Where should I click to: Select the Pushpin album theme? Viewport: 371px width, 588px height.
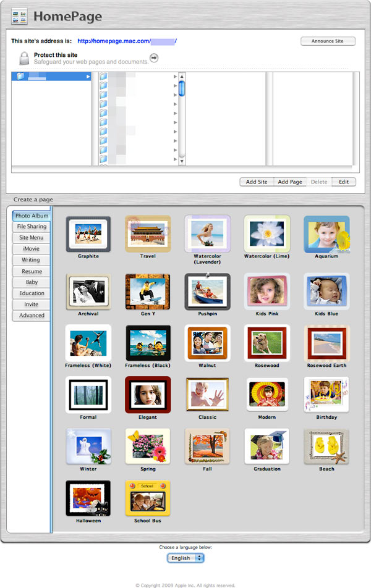[x=207, y=292]
